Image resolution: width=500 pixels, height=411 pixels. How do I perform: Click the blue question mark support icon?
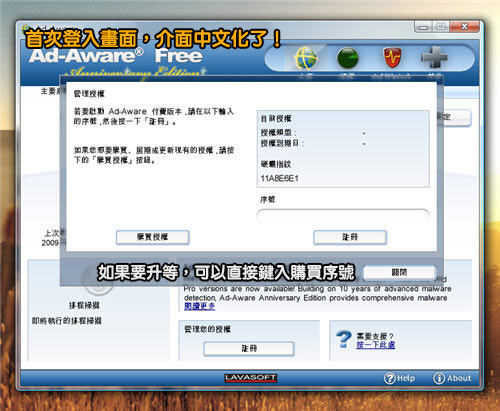point(343,339)
